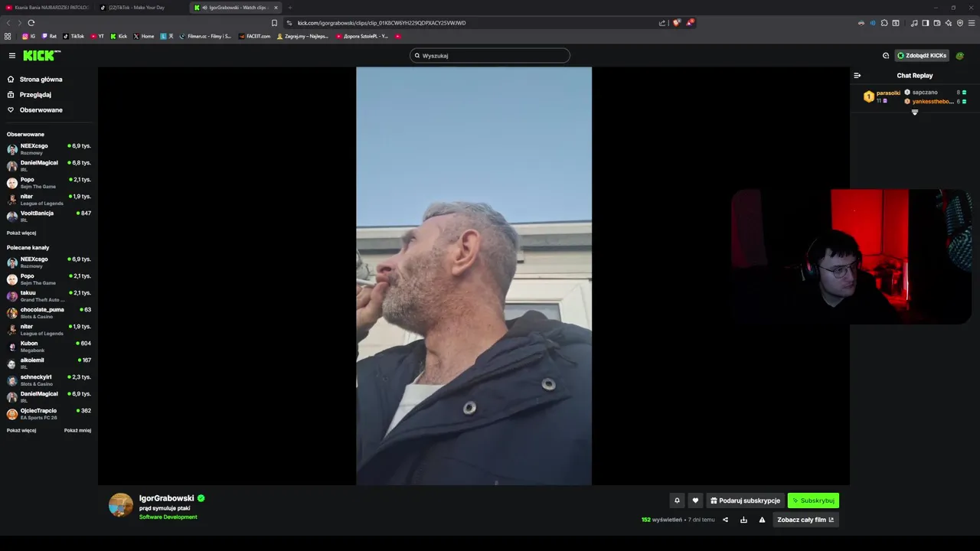
Task: Click Zdobądź KICKs button
Action: coord(922,55)
